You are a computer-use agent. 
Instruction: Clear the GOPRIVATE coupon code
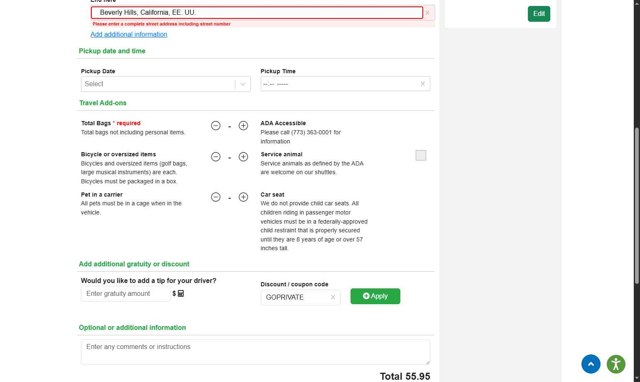click(x=333, y=297)
